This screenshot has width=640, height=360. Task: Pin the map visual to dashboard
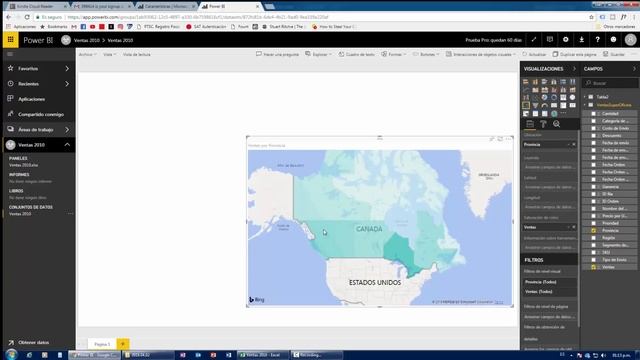[492, 139]
